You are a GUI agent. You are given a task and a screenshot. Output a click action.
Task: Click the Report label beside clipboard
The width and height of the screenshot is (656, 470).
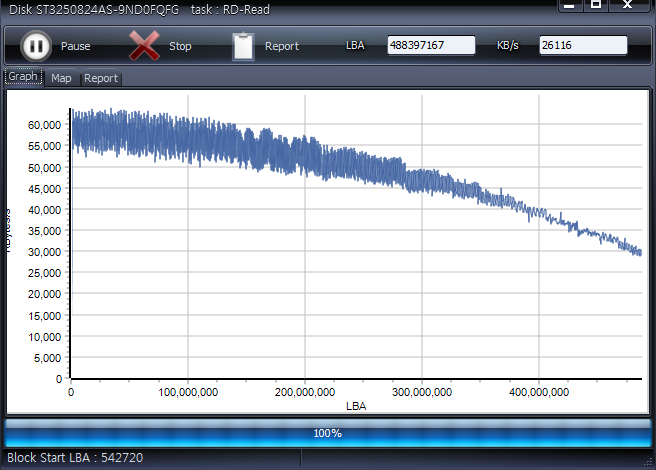282,46
